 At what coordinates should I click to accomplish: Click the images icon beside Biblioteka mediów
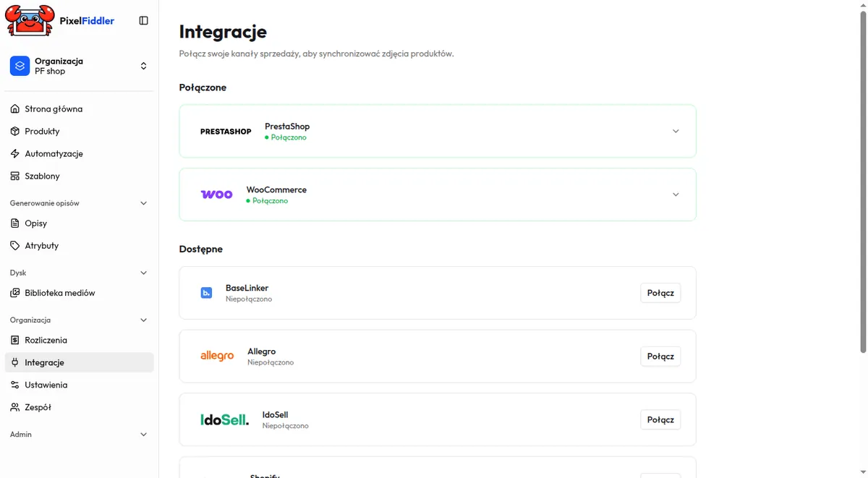click(15, 293)
